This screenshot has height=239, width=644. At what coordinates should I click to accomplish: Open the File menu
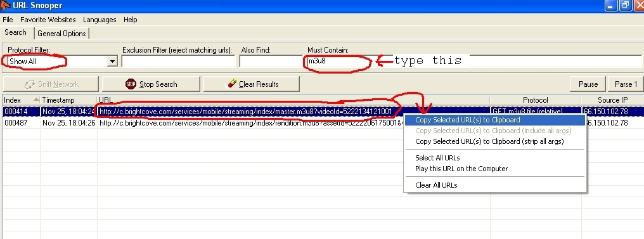click(x=8, y=20)
